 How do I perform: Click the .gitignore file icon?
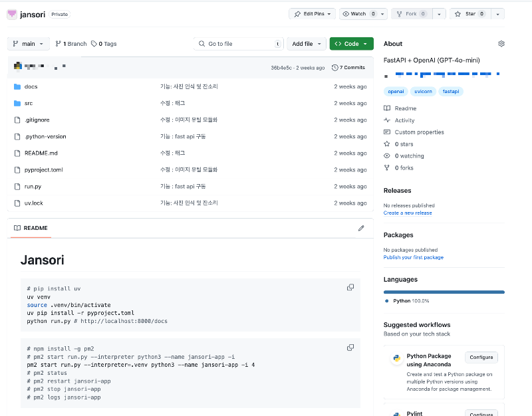(17, 120)
